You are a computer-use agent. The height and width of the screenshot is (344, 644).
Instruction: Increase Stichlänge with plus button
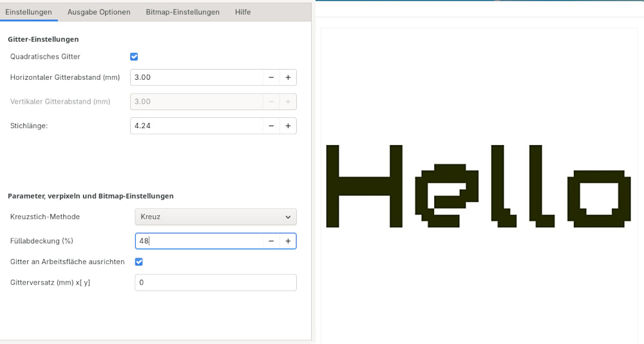pos(288,126)
